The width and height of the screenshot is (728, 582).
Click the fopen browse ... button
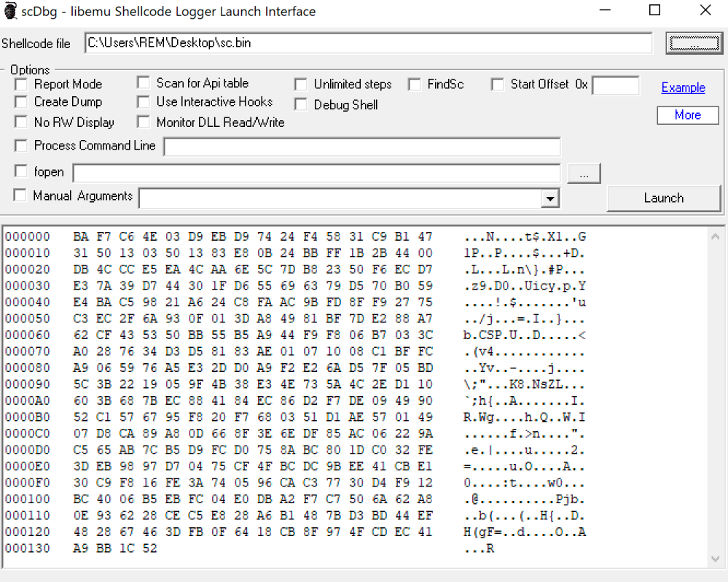point(583,174)
